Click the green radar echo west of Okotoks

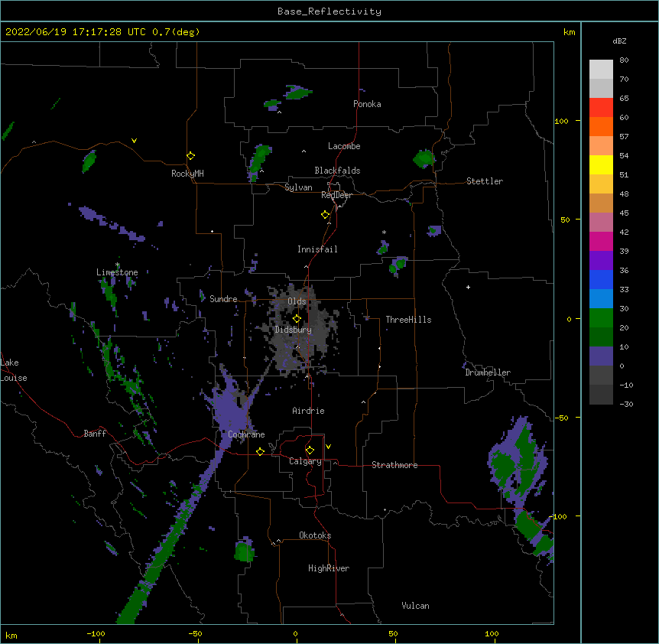[244, 551]
